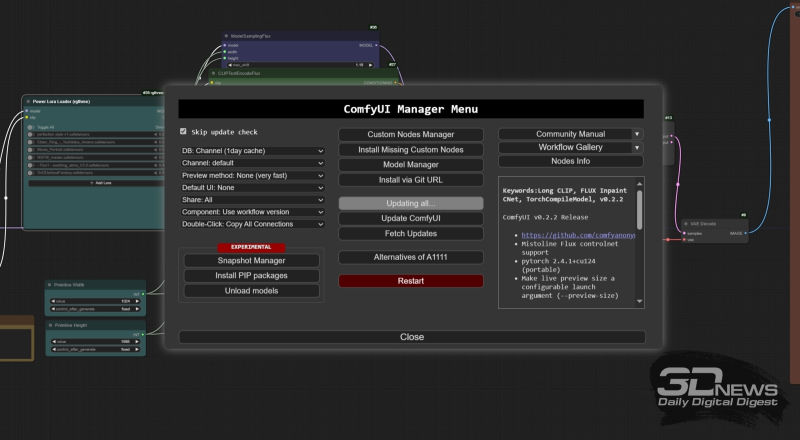Close the ComfyUI Manager Menu dialog
Image resolution: width=800 pixels, height=440 pixels.
click(x=412, y=337)
